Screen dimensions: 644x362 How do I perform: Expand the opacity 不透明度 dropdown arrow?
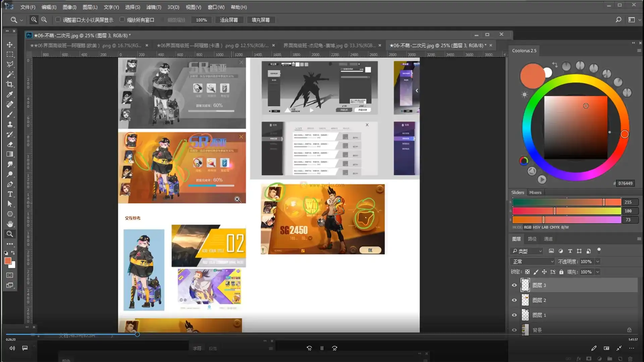tap(597, 261)
